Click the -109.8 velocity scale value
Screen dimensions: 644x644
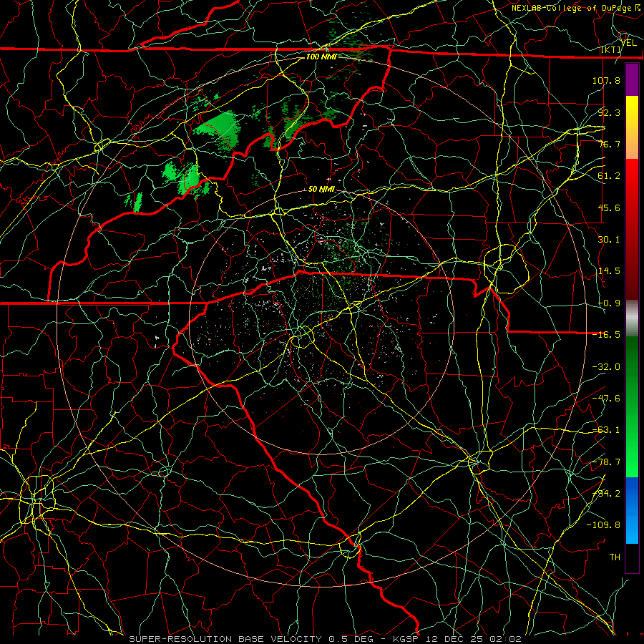603,525
